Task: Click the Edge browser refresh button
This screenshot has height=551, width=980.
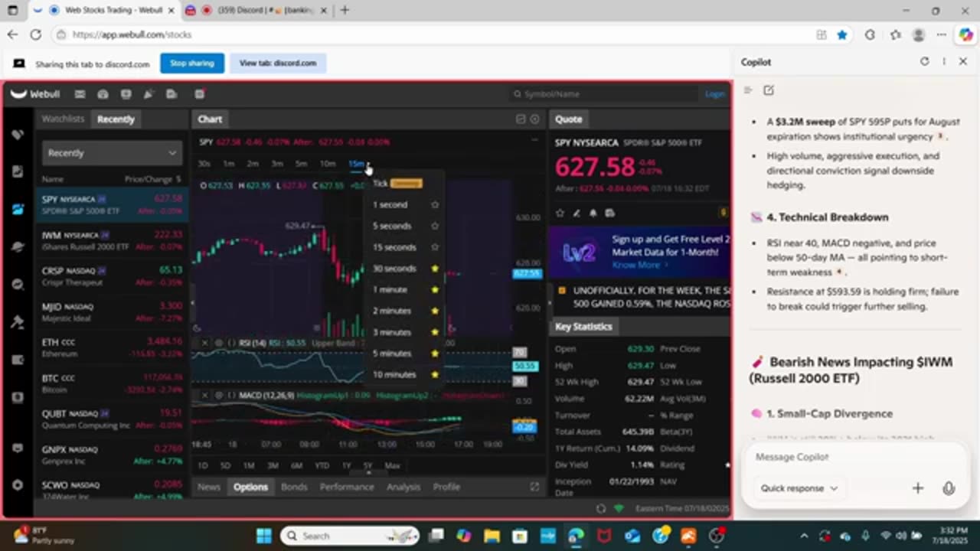Action: pyautogui.click(x=35, y=34)
